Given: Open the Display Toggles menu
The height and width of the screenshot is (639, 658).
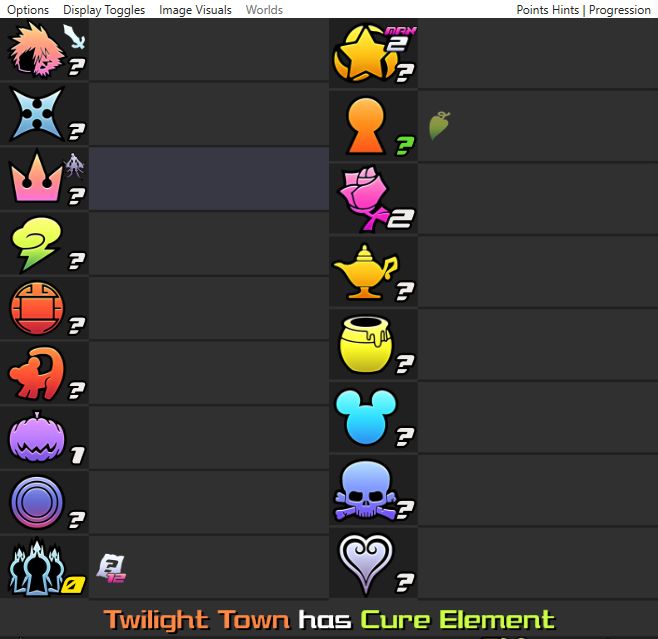Looking at the screenshot, I should pyautogui.click(x=104, y=10).
